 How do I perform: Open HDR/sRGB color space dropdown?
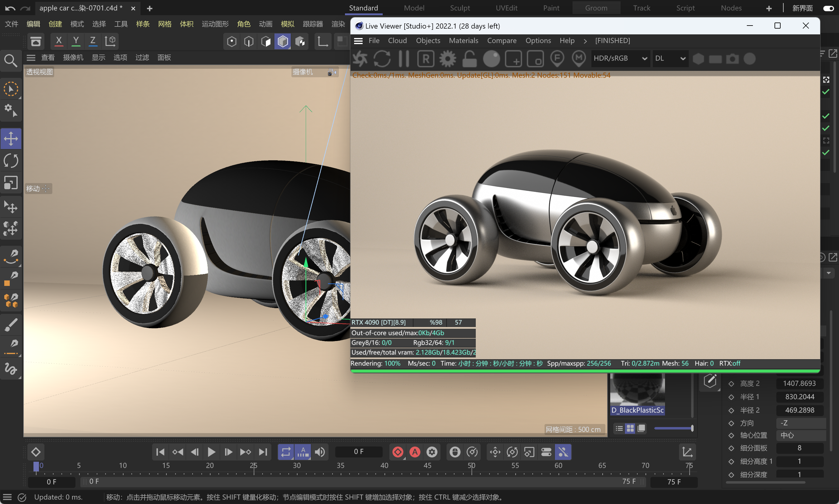point(620,58)
